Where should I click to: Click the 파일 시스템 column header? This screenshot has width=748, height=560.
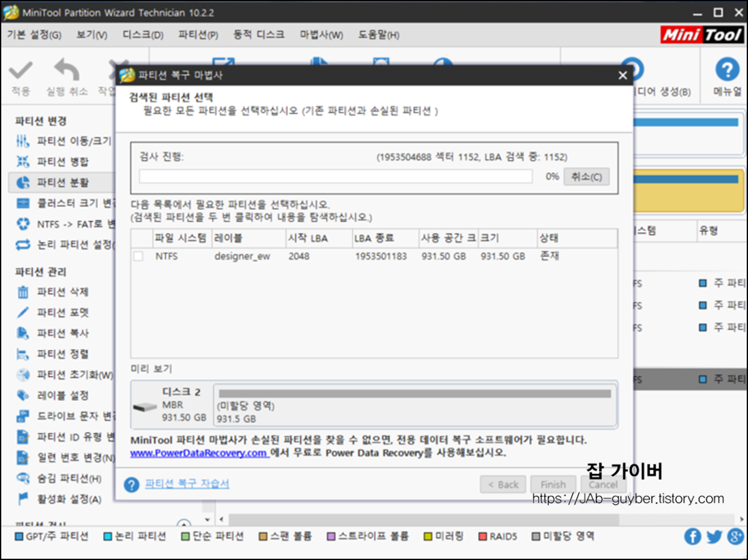(x=182, y=238)
